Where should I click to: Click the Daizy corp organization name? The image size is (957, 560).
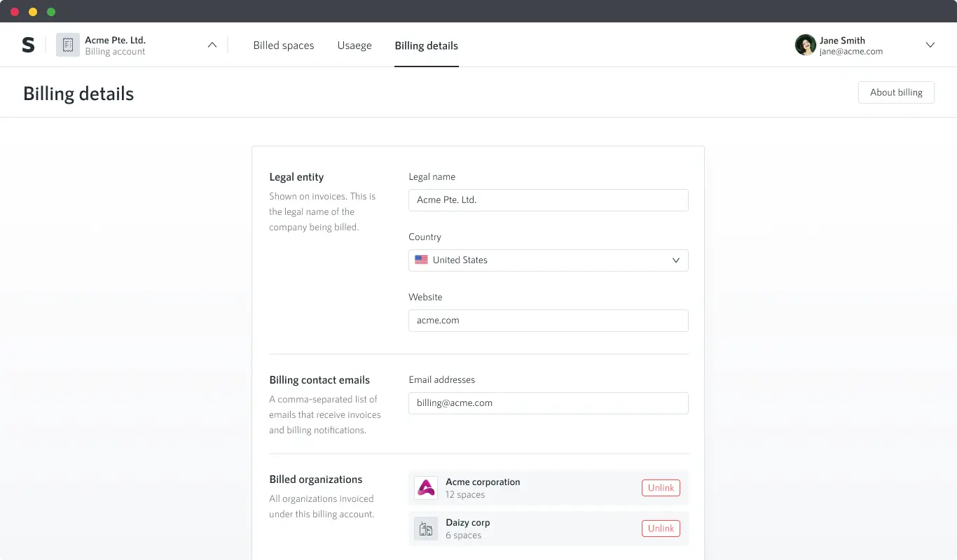[x=468, y=522]
